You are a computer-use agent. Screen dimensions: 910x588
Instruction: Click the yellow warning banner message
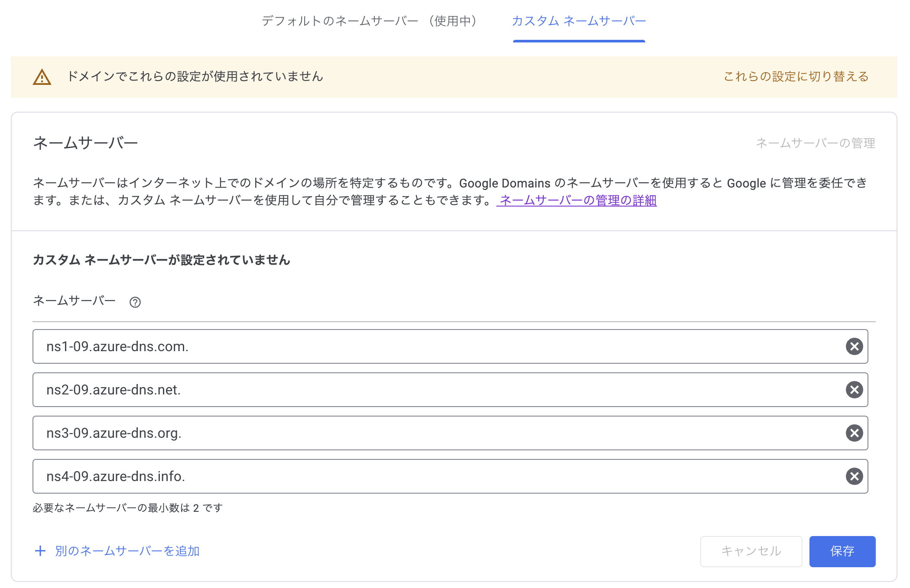click(195, 77)
